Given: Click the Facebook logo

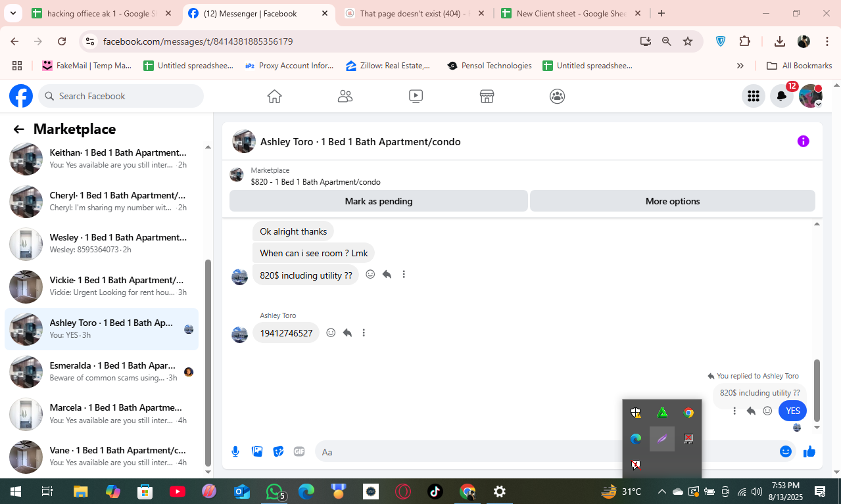Looking at the screenshot, I should (x=21, y=96).
